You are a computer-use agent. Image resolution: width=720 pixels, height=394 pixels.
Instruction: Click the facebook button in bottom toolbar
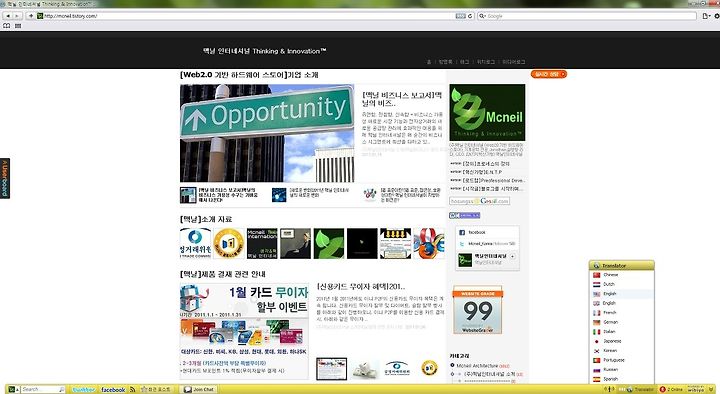click(x=113, y=389)
